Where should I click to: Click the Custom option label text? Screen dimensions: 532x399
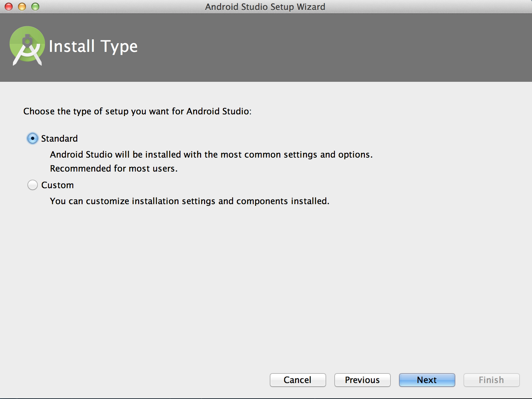tap(57, 185)
